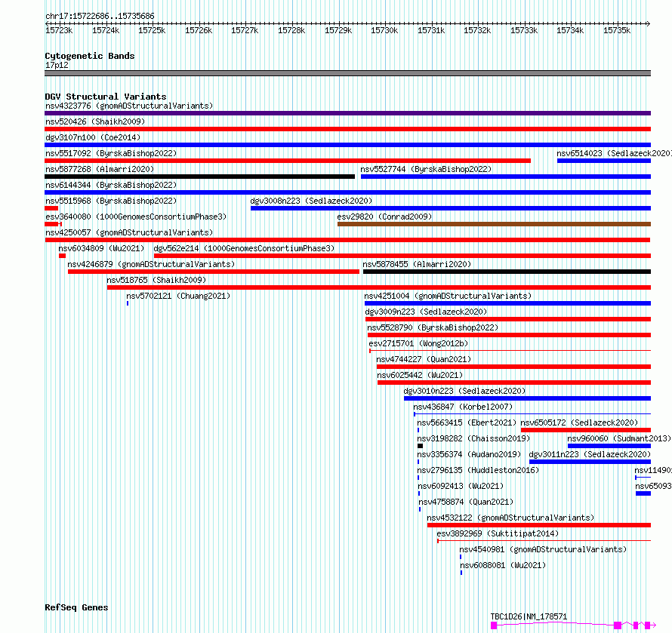672x633 pixels.
Task: Select dgv3009n223 (Sedlazeck2020) label
Action: point(426,312)
